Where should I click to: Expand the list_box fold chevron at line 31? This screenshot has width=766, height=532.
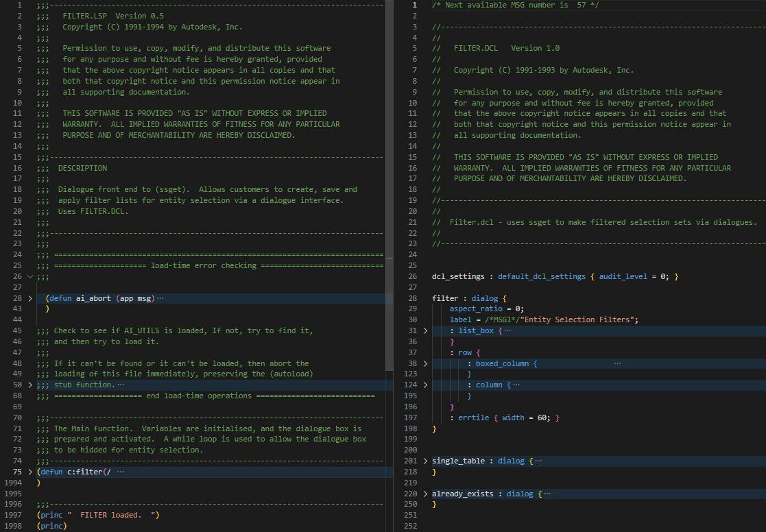[x=425, y=330]
